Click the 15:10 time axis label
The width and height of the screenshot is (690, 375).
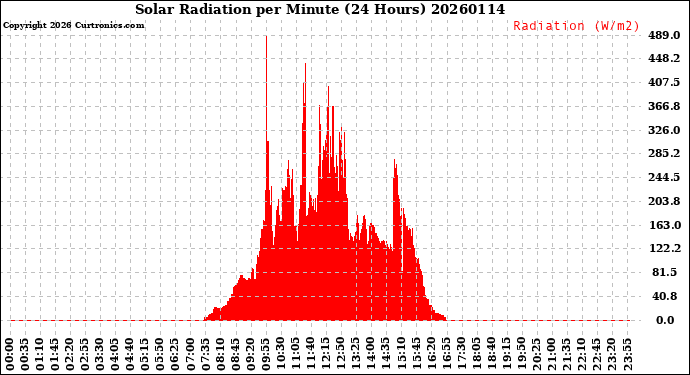click(401, 354)
